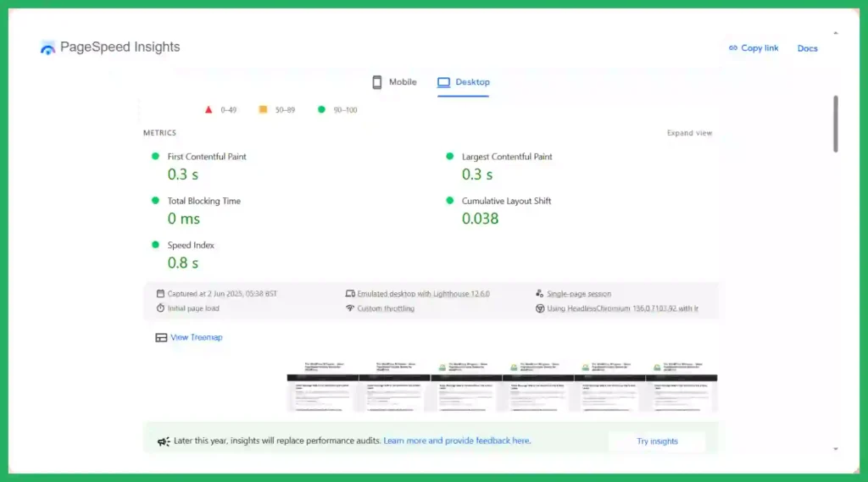Click the megaphone announcement icon

click(164, 441)
